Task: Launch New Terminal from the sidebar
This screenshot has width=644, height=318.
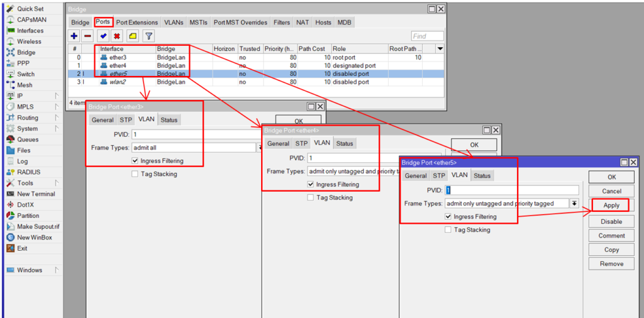Action: [36, 194]
